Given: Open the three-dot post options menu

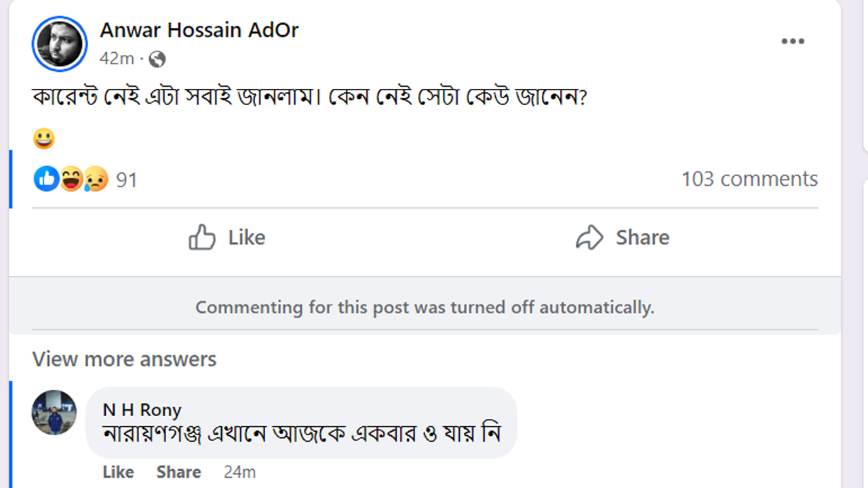Looking at the screenshot, I should click(x=792, y=41).
